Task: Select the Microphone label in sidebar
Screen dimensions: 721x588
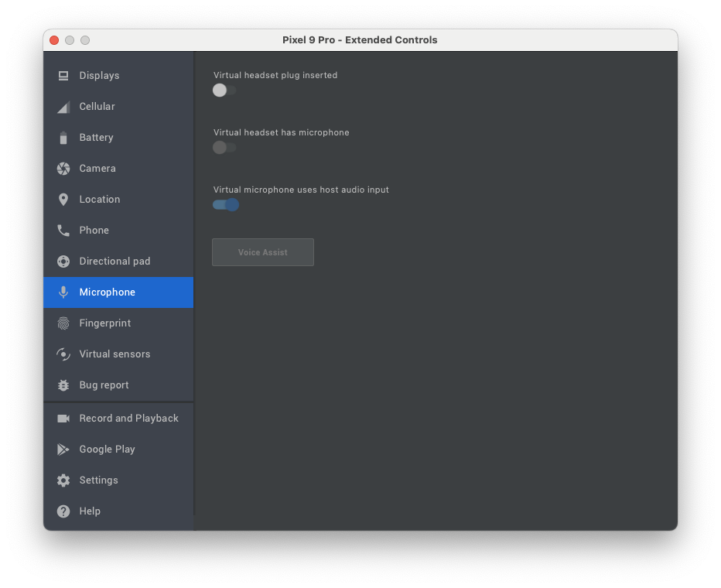Action: [x=107, y=292]
